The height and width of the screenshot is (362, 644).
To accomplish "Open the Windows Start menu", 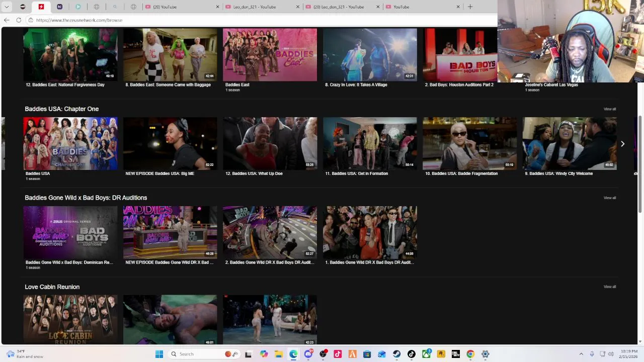I will [159, 354].
